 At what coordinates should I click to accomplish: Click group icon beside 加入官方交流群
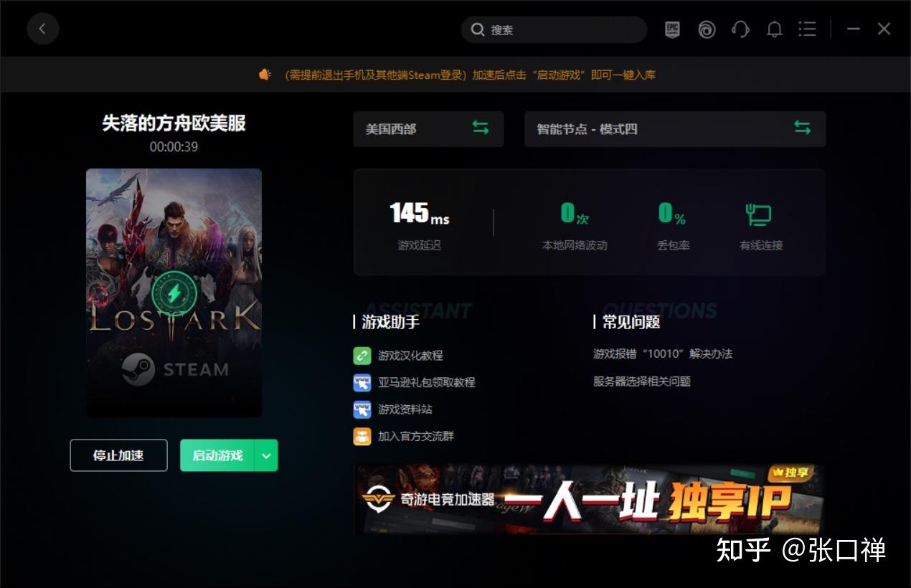click(x=362, y=436)
